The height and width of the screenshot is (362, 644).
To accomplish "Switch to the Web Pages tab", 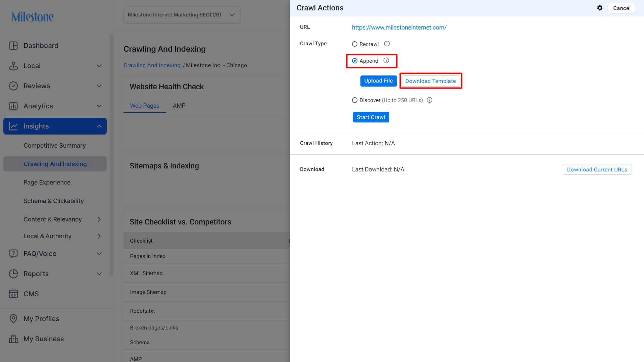I will (x=145, y=106).
